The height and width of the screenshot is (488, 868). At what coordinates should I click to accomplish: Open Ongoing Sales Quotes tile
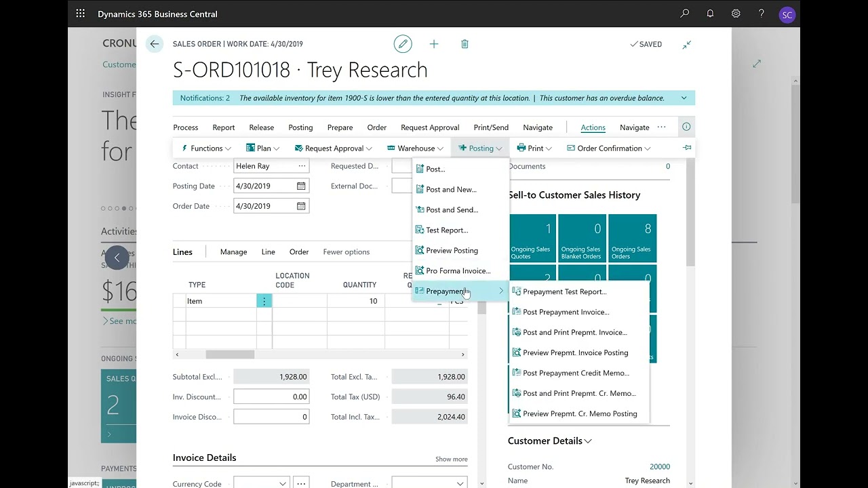pyautogui.click(x=532, y=238)
